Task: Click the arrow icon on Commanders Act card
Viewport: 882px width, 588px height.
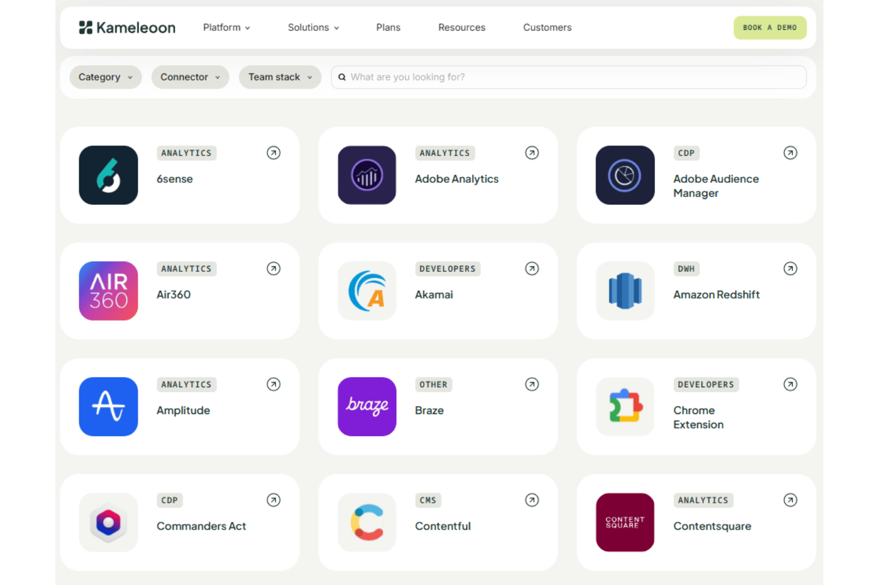Action: [x=274, y=500]
